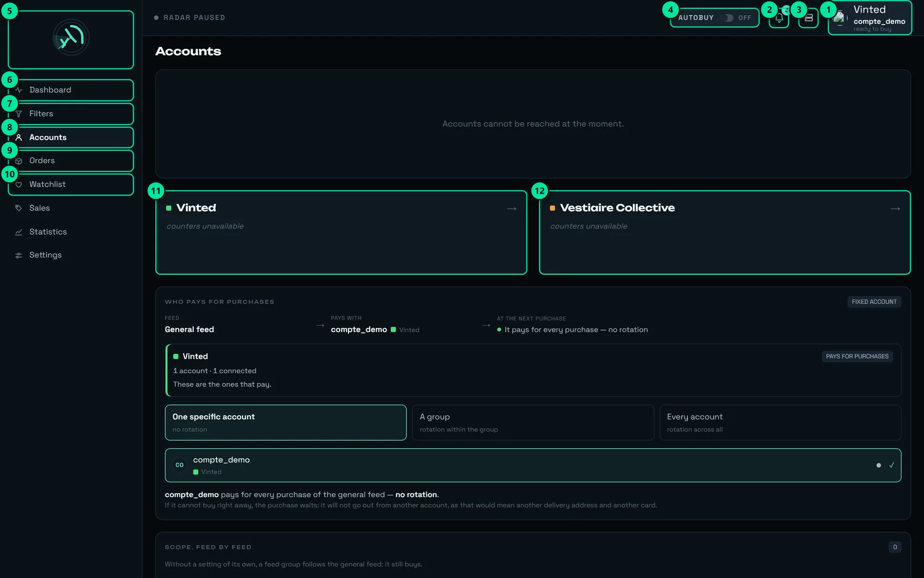Click the 'If it cannot buy right away' note
This screenshot has width=924, height=578.
tap(411, 505)
